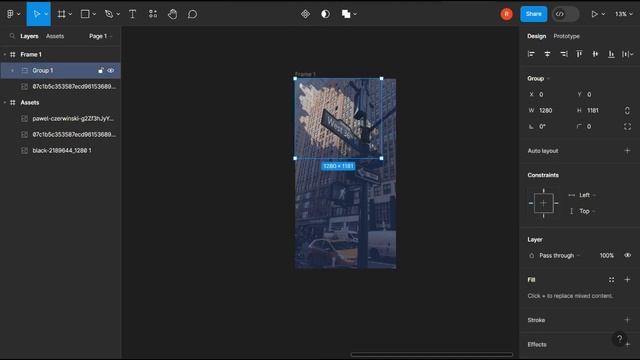
Task: Open the Page 1 dropdown
Action: tap(100, 36)
